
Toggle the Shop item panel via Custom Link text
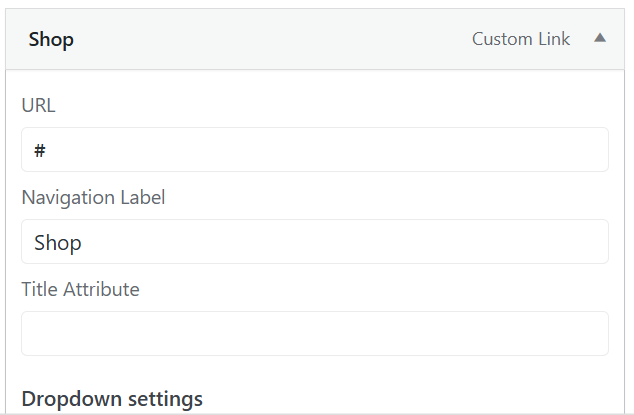(521, 39)
